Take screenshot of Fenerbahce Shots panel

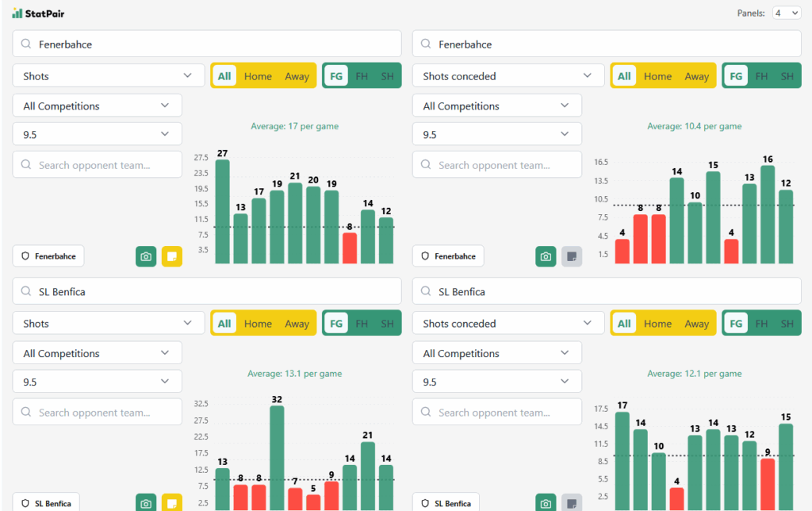click(146, 256)
